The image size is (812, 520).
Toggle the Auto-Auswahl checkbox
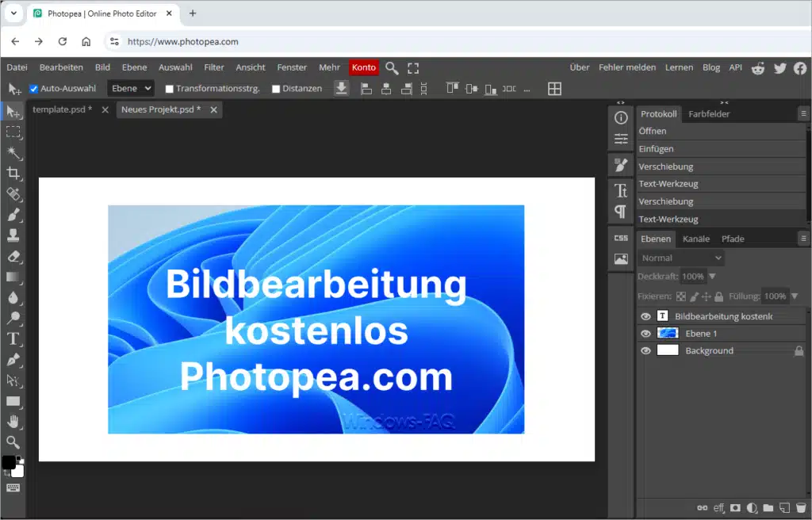(33, 88)
